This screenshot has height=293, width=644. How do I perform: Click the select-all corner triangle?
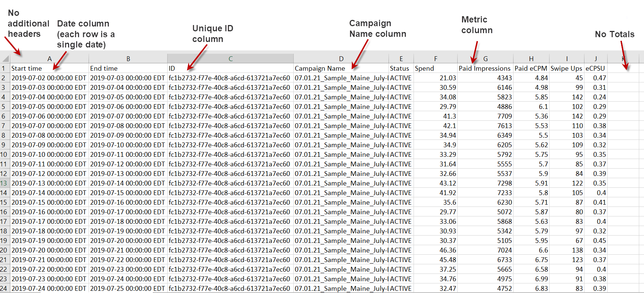point(5,59)
